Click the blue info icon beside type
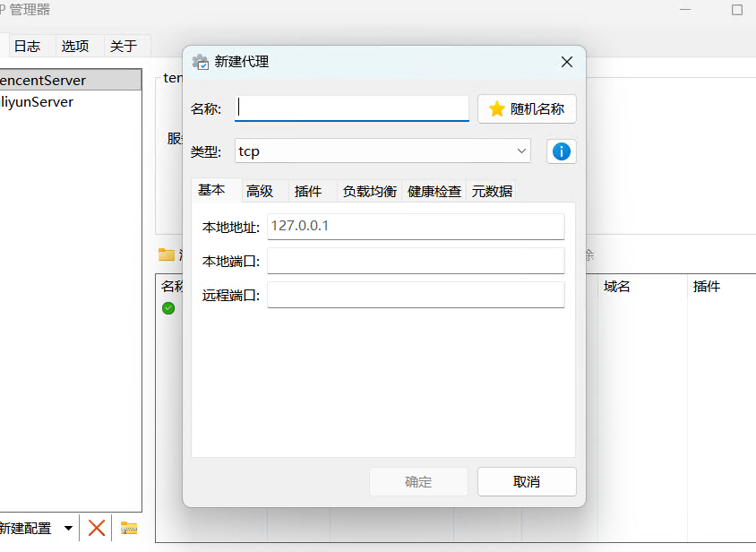756x552 pixels. pyautogui.click(x=562, y=151)
